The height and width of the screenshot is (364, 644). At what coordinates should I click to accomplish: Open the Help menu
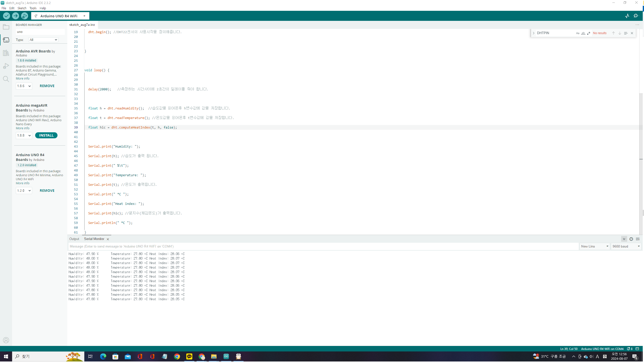[x=43, y=8]
